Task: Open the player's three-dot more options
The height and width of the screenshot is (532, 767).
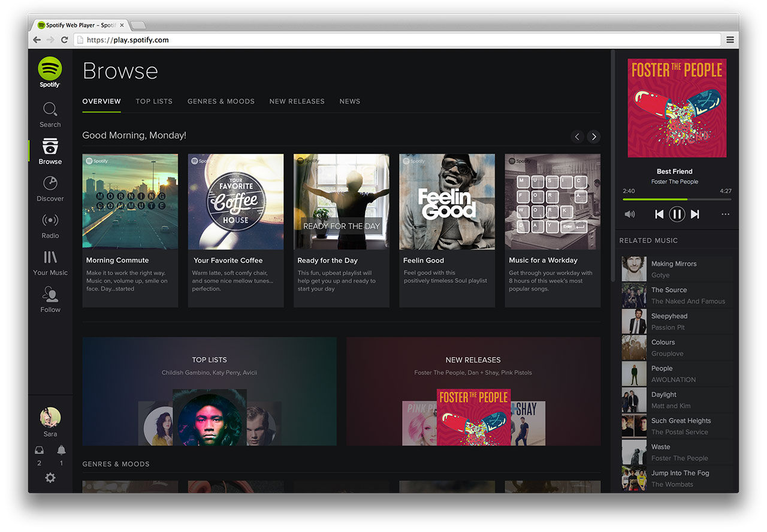Action: point(726,214)
